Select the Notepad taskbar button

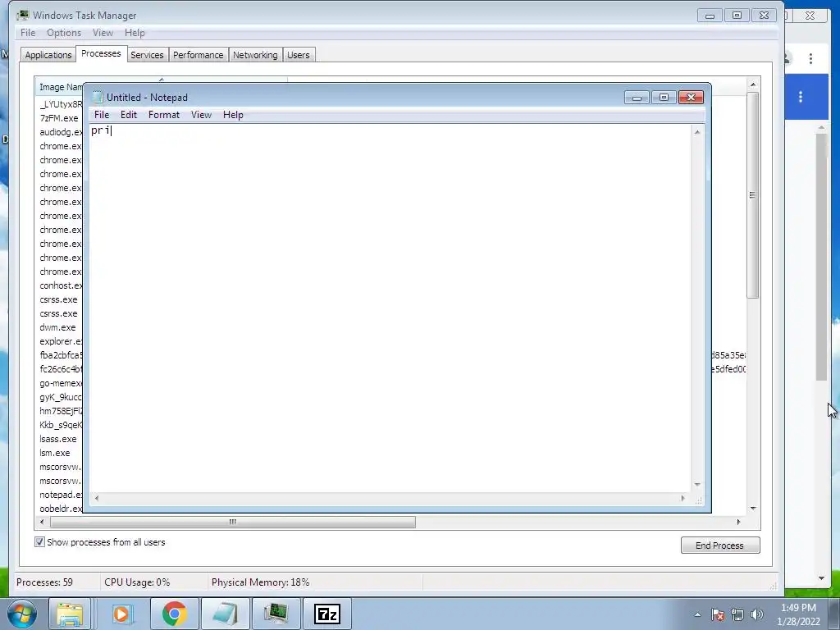click(225, 614)
